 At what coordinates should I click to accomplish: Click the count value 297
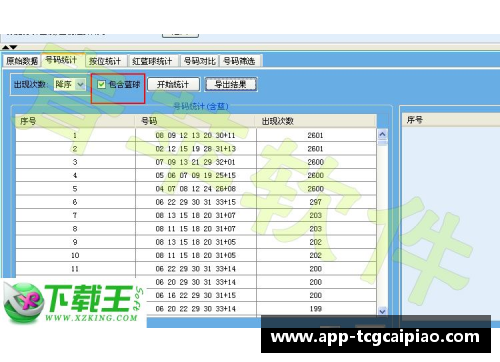[315, 202]
